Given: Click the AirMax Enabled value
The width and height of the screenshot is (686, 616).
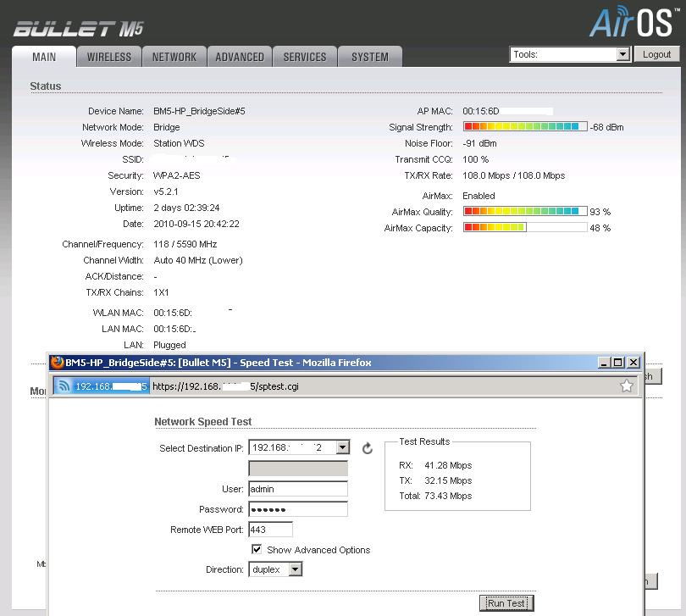Looking at the screenshot, I should (479, 196).
